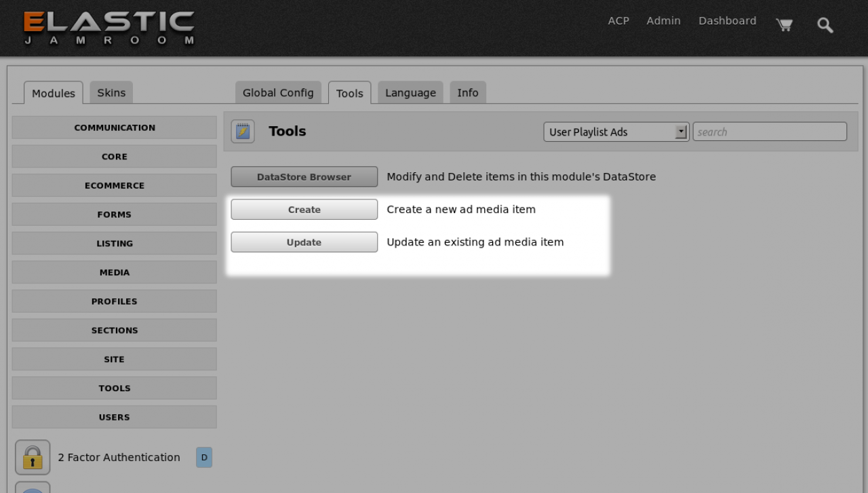Viewport: 868px width, 493px height.
Task: Click the Elastic Jamroom logo
Action: 109,28
